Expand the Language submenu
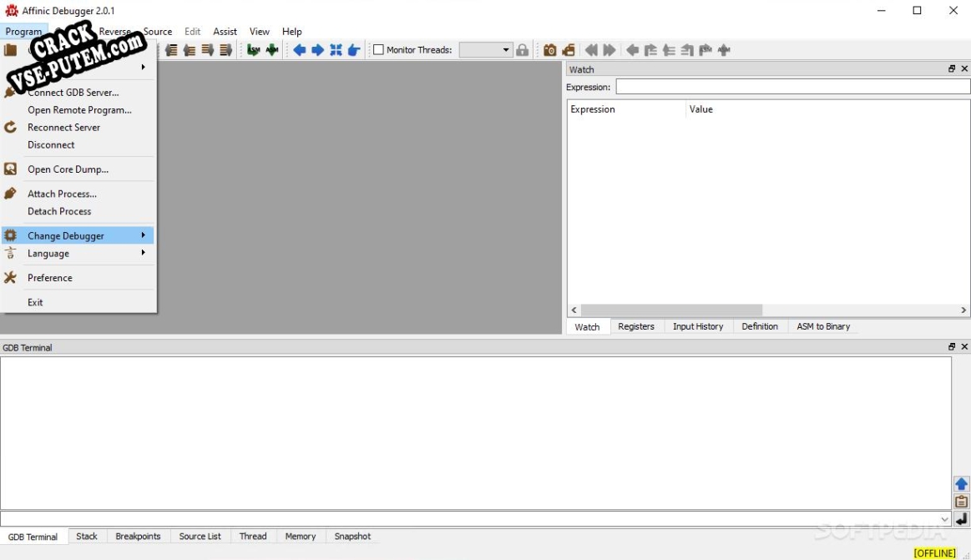This screenshot has width=971, height=560. [x=78, y=253]
